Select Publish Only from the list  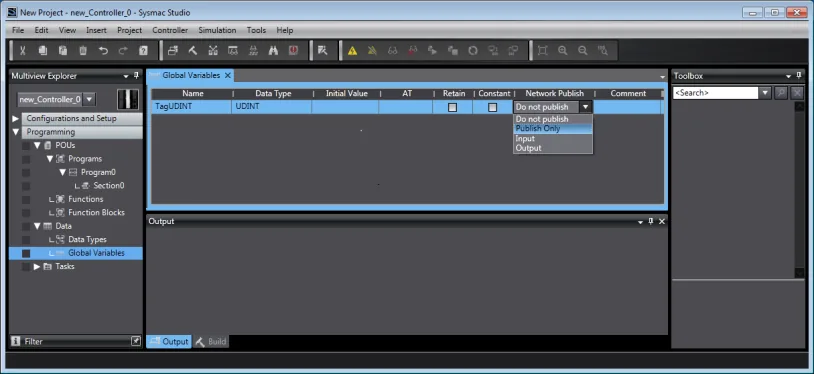coord(553,129)
